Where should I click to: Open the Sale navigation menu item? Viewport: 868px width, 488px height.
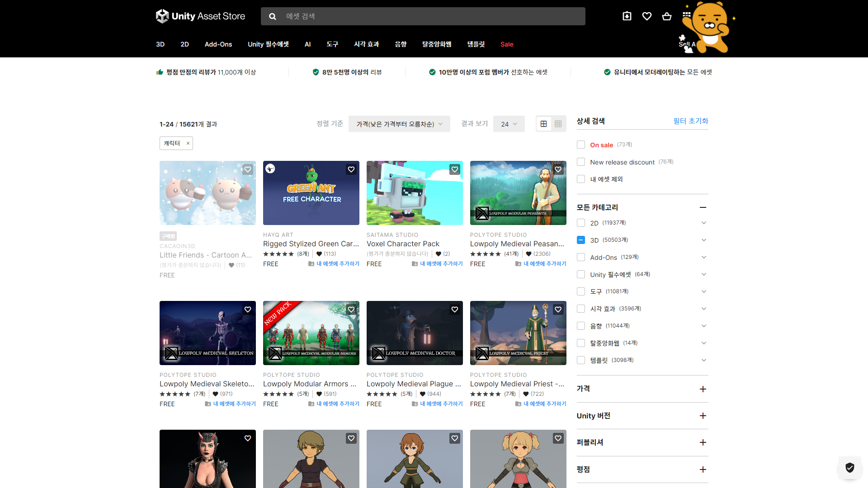[506, 44]
